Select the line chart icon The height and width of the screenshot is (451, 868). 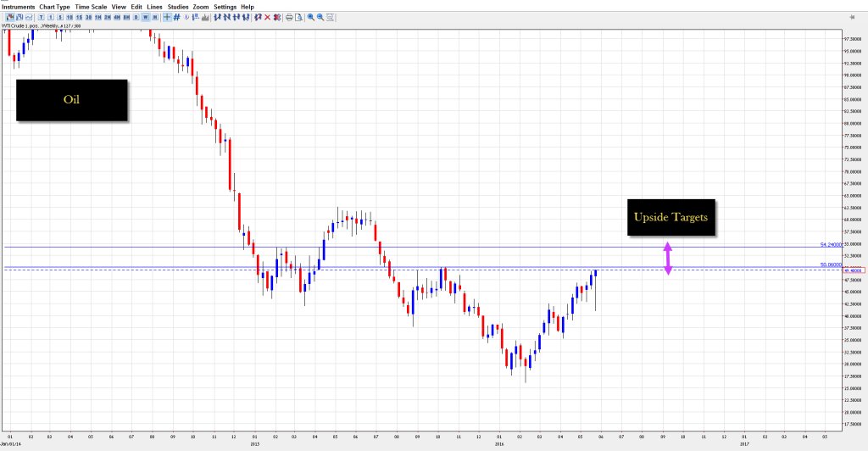tap(29, 17)
